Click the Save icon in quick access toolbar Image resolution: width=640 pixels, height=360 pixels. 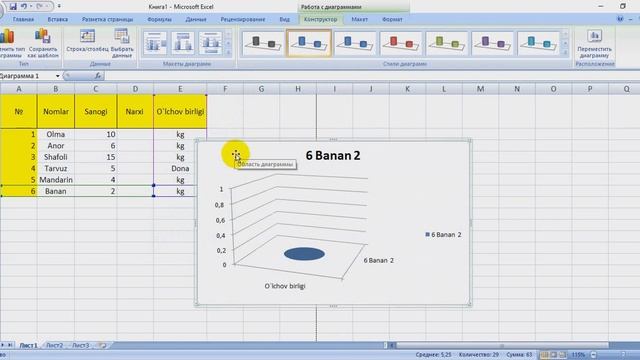click(x=13, y=7)
